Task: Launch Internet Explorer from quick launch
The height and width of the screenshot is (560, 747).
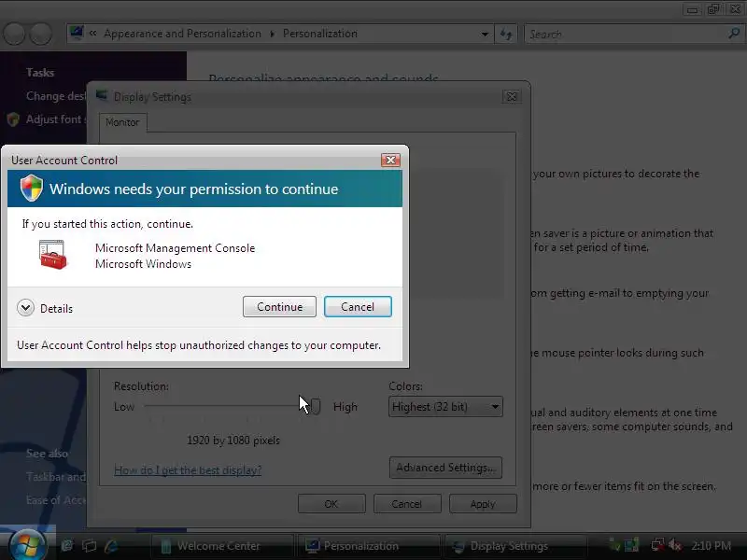Action: pyautogui.click(x=111, y=546)
